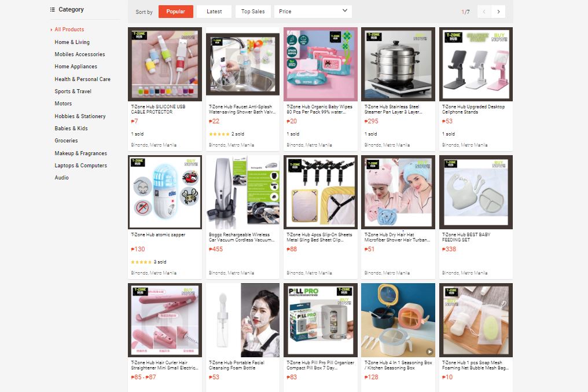Open the Laptops & Computers category
588x392 pixels.
(x=80, y=166)
